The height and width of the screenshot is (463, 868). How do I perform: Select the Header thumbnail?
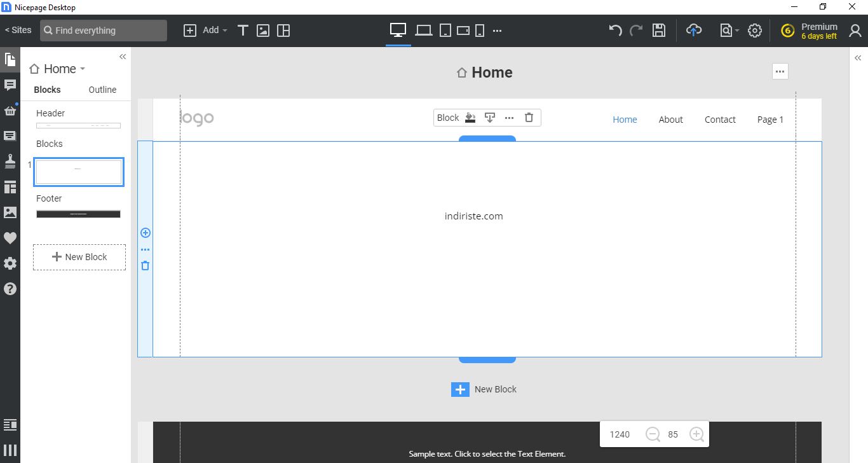click(x=78, y=126)
